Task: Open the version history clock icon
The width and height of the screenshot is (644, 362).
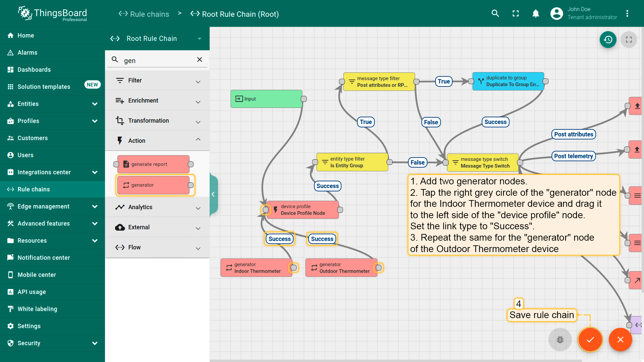Action: click(608, 40)
